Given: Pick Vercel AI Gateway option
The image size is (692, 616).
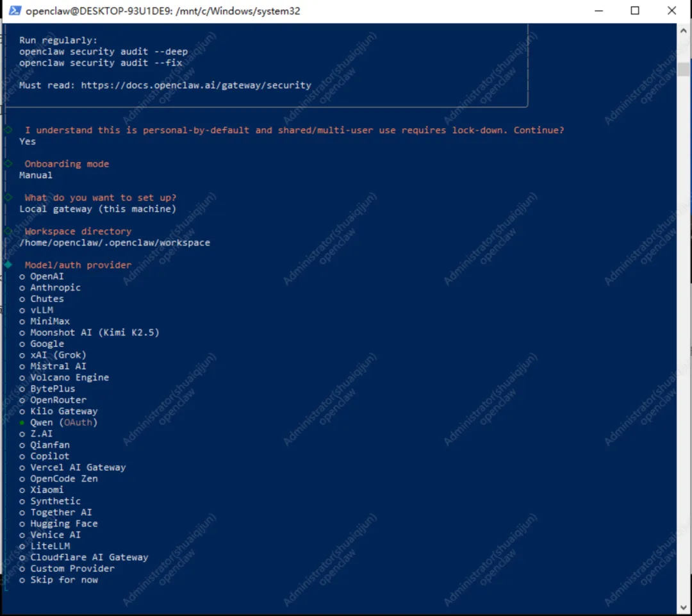Looking at the screenshot, I should [x=73, y=468].
